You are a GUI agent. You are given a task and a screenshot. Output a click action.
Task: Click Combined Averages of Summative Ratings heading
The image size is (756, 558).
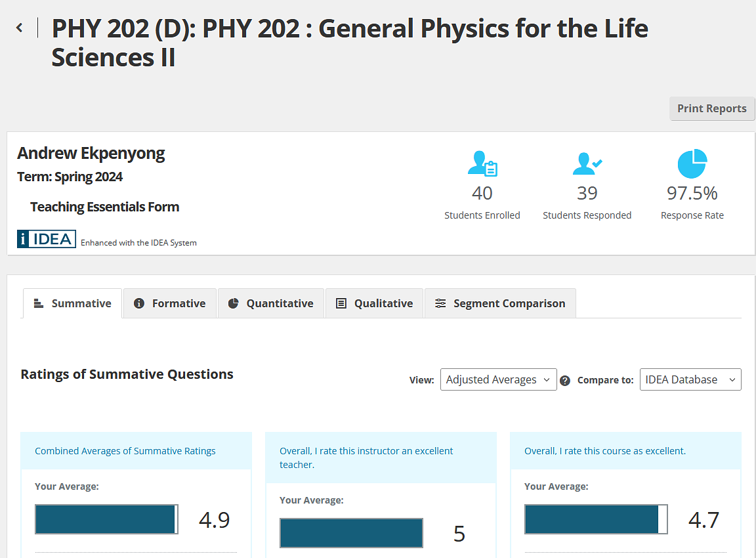pyautogui.click(x=125, y=451)
